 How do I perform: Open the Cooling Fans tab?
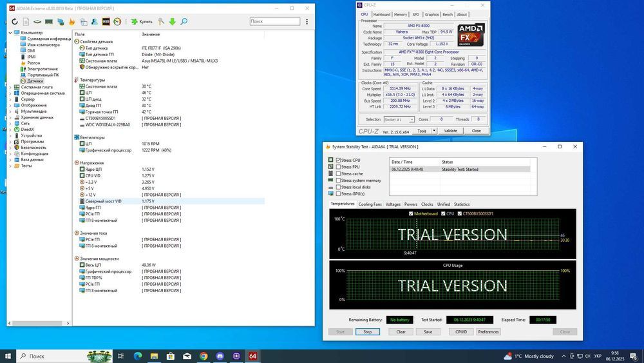(370, 204)
